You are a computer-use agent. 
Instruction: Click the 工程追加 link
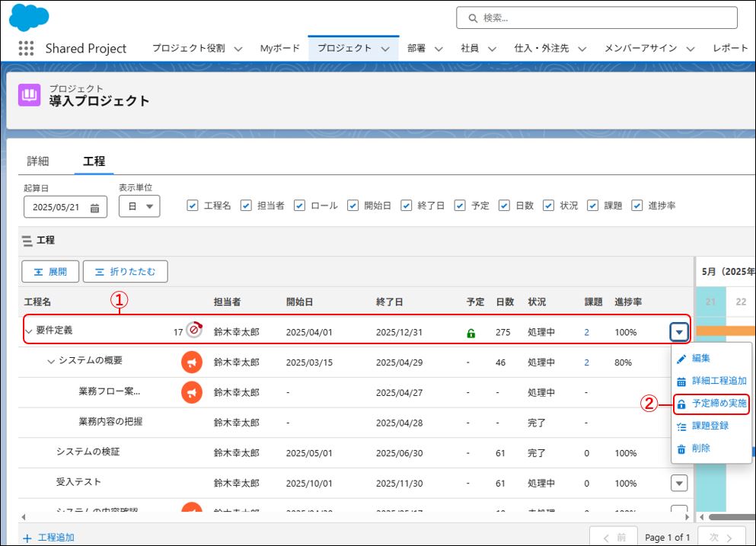pos(56,538)
